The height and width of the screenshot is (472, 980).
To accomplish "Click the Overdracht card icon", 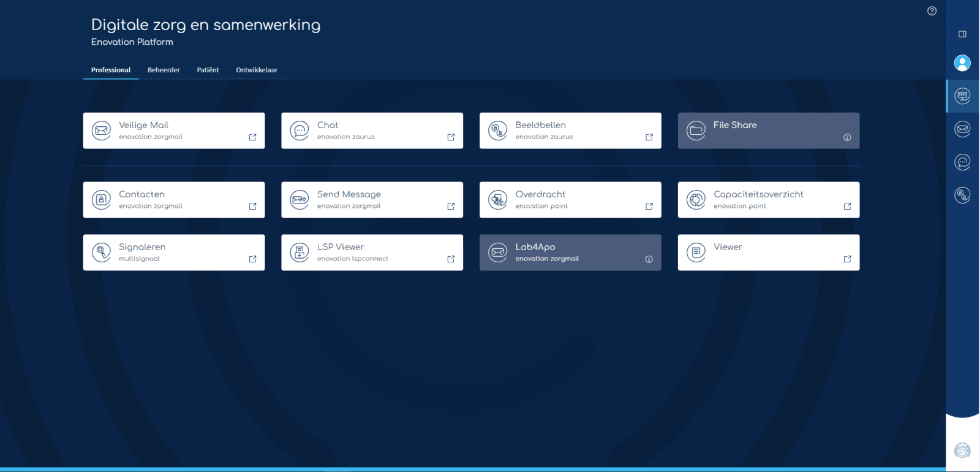I will tap(498, 200).
